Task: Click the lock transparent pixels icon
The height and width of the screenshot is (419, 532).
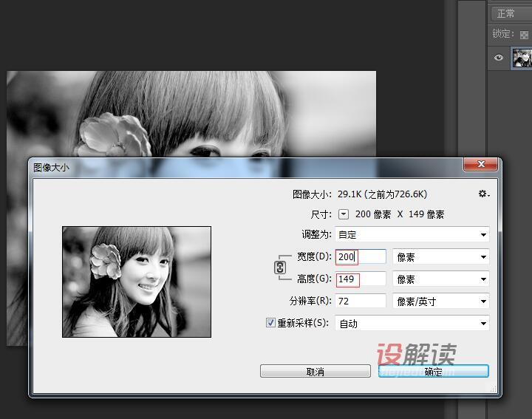Action: coord(524,35)
